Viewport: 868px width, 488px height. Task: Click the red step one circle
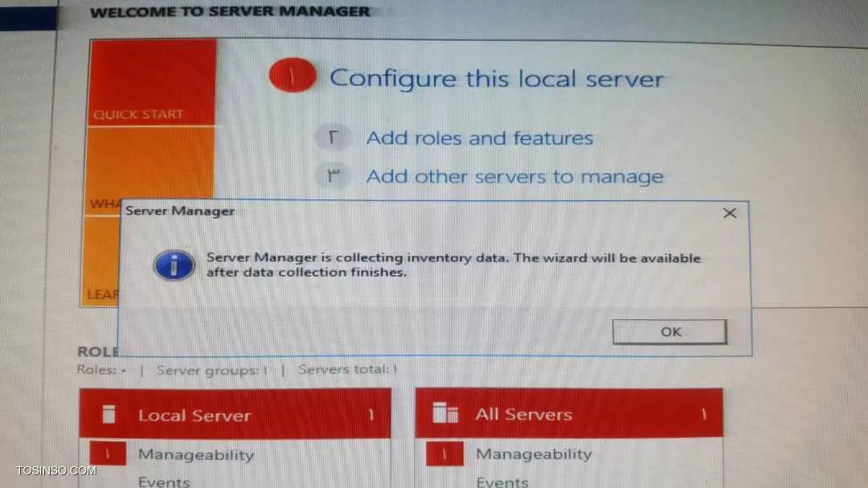click(293, 76)
